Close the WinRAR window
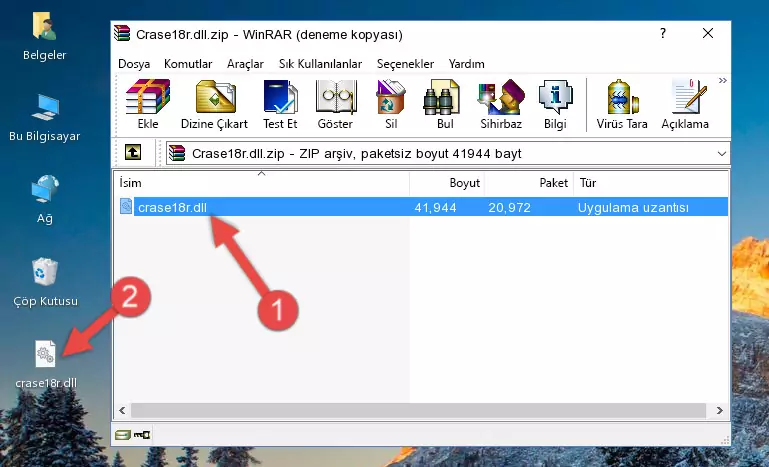This screenshot has height=467, width=769. tap(708, 33)
